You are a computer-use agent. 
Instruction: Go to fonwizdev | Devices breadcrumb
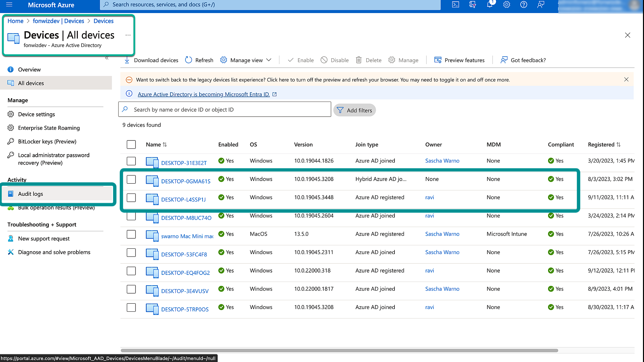coord(58,21)
